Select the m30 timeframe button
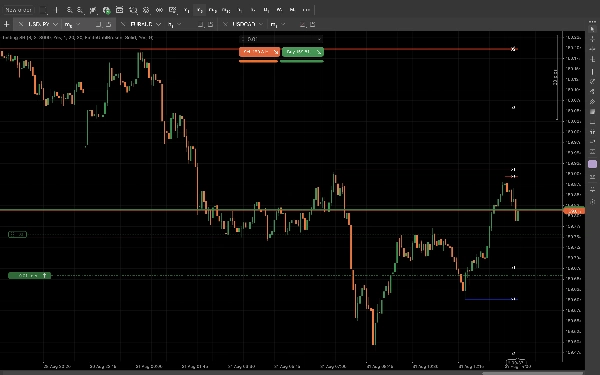This screenshot has width=600, height=375. 226,10
